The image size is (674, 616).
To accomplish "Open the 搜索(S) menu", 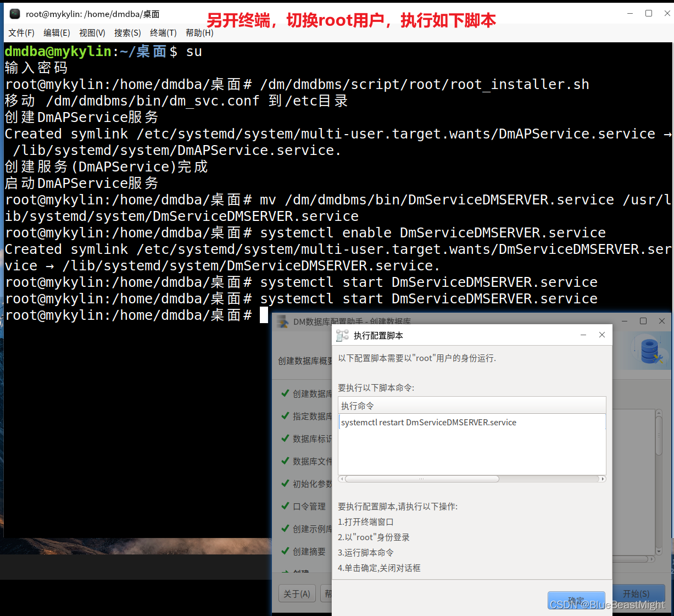I will click(127, 33).
